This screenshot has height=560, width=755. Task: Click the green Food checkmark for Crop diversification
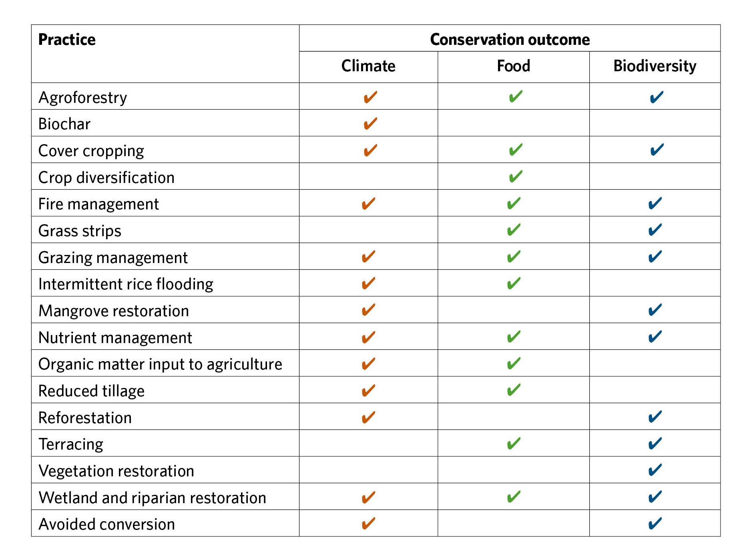pyautogui.click(x=516, y=177)
